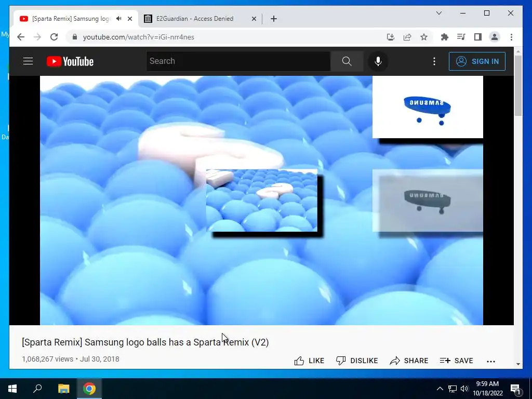Open Windows taskbar search

[37, 389]
